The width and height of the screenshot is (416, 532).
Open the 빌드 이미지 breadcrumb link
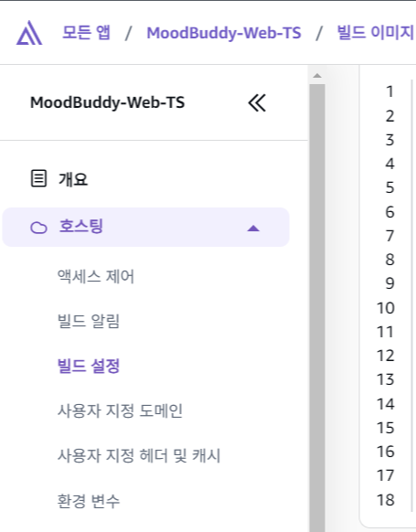[x=376, y=33]
